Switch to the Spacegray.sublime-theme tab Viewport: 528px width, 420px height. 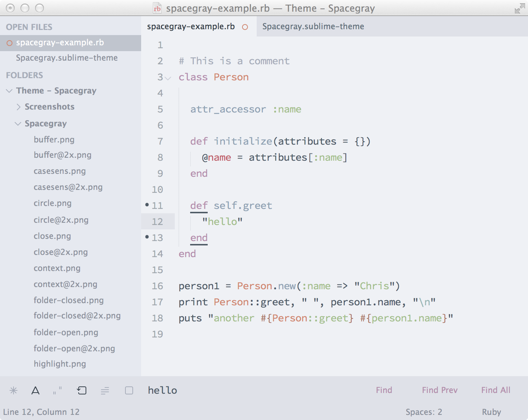pyautogui.click(x=313, y=26)
